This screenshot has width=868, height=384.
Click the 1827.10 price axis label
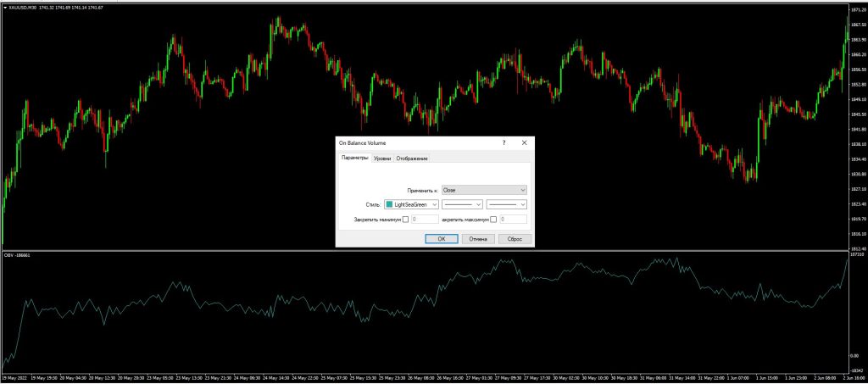point(859,189)
